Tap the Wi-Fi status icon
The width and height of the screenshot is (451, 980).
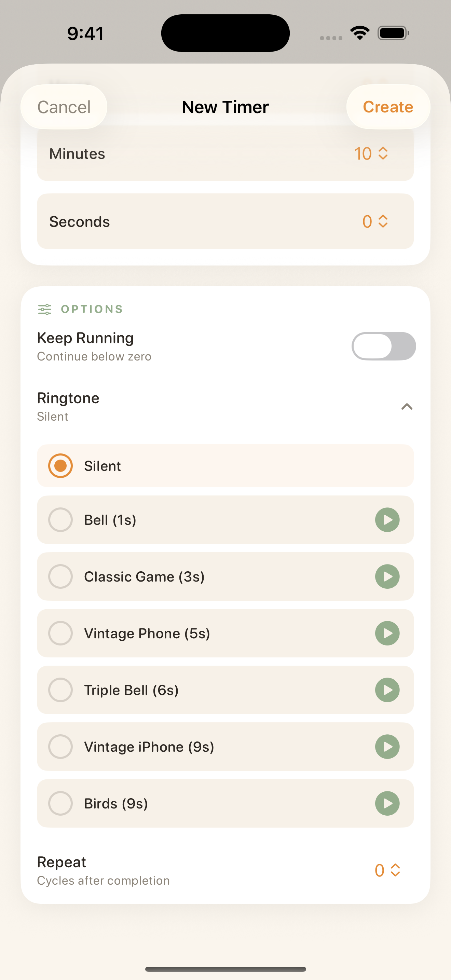coord(360,33)
